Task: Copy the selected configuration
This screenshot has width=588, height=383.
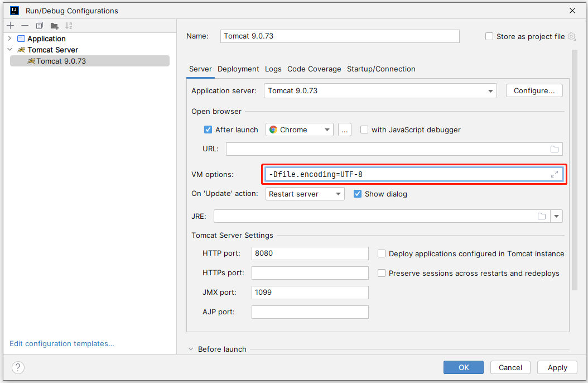Action: pyautogui.click(x=40, y=26)
